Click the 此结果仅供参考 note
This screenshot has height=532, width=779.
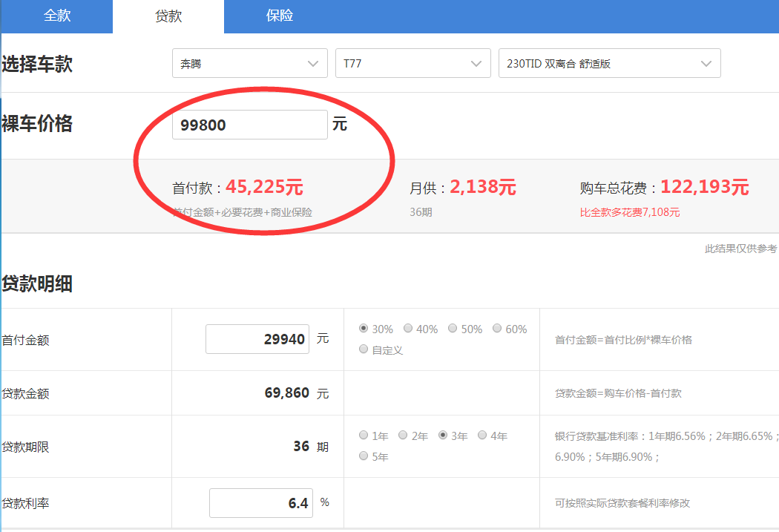coord(740,249)
